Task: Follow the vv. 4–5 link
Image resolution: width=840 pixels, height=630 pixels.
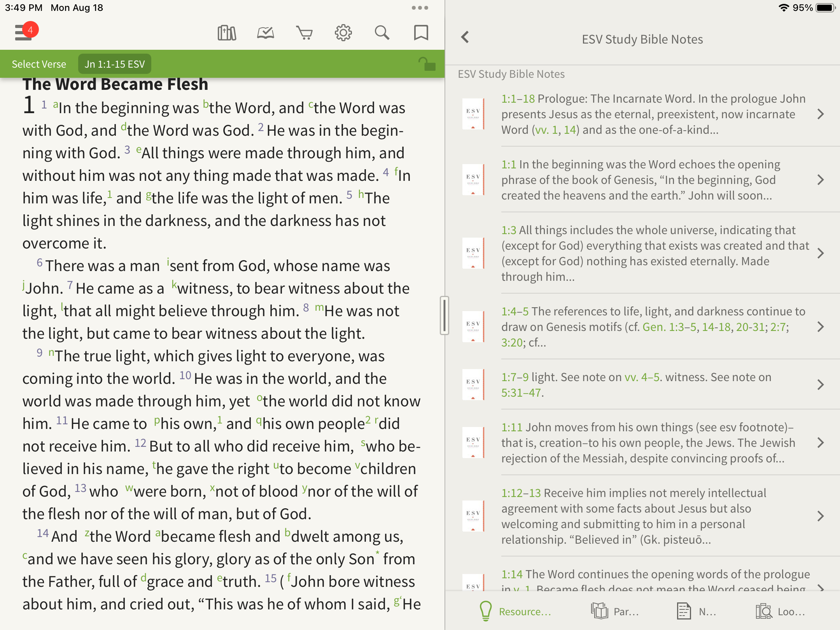Action: click(x=642, y=377)
